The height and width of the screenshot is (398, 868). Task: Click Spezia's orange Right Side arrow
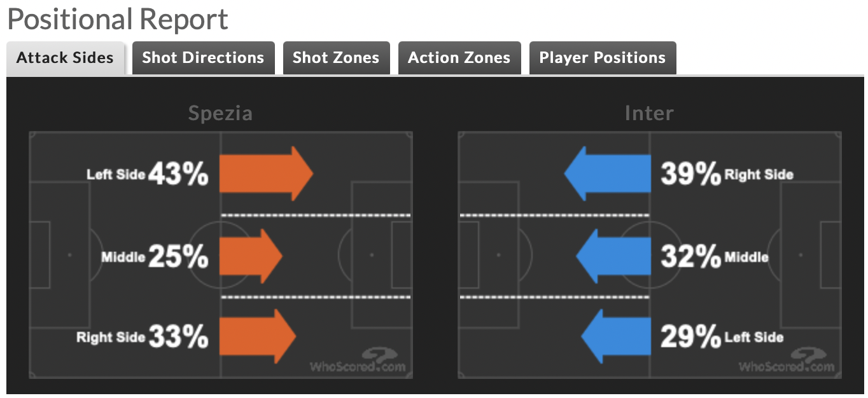[258, 336]
